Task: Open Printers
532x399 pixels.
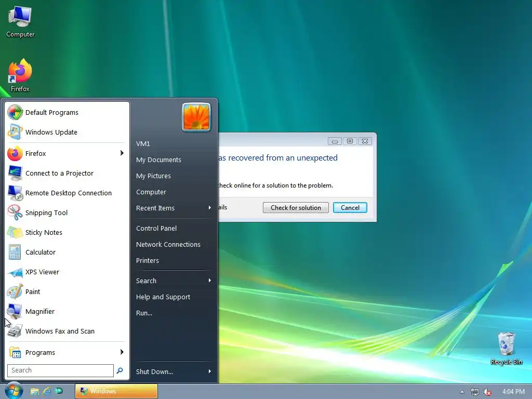Action: (147, 261)
